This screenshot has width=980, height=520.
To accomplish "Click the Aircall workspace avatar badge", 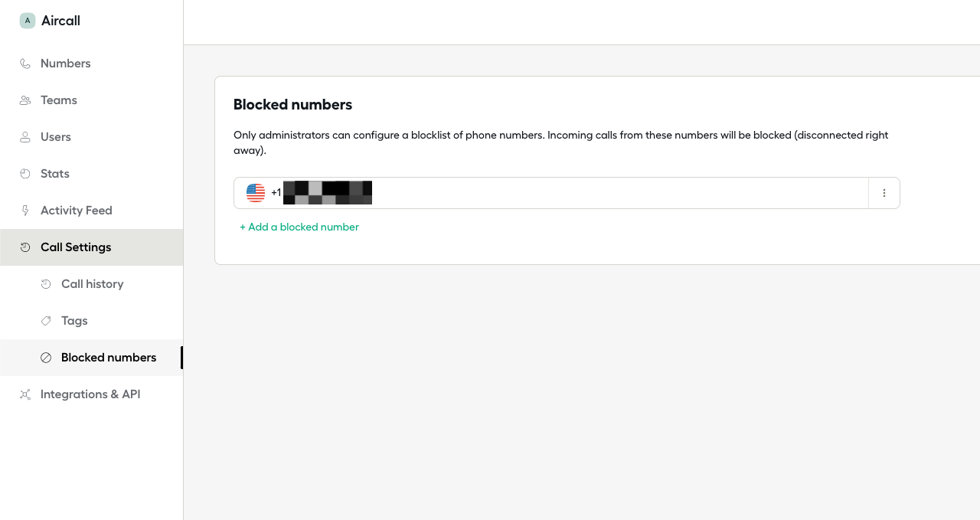I will tap(28, 21).
